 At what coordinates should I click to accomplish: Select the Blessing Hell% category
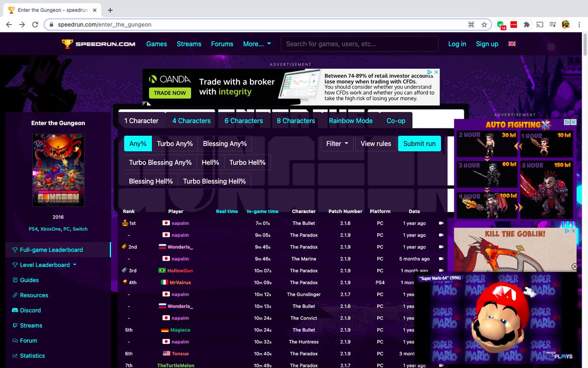[151, 181]
